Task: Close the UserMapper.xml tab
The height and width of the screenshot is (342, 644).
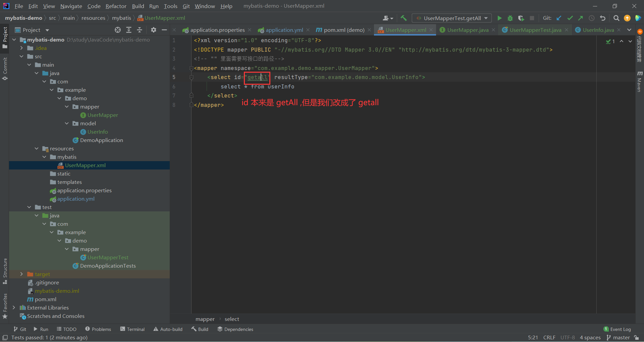Action: [431, 30]
